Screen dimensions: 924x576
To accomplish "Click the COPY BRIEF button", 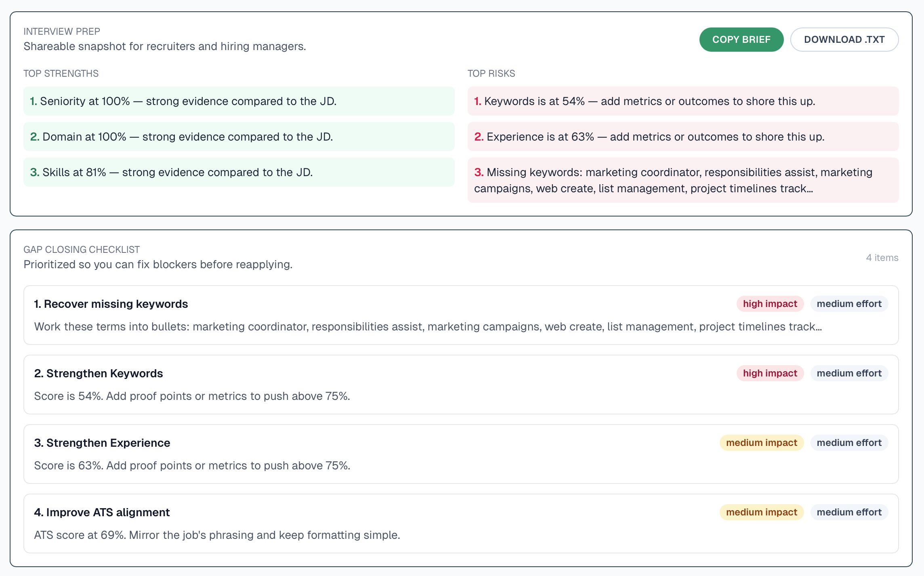I will 741,39.
